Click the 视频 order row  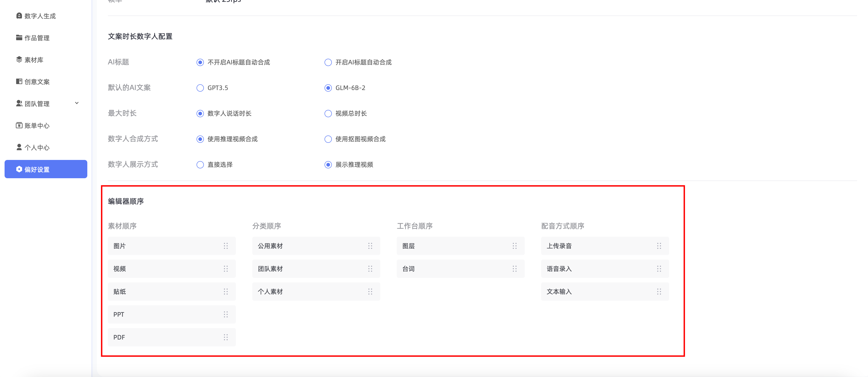pos(172,269)
